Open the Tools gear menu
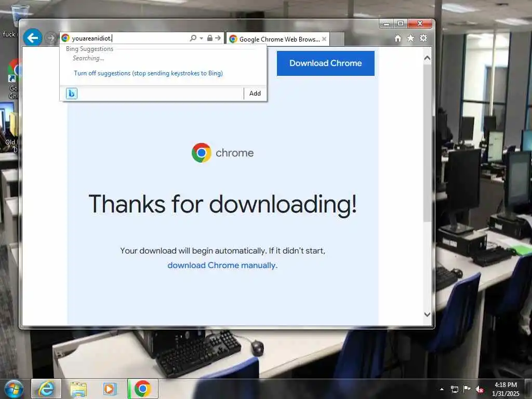 (x=423, y=38)
